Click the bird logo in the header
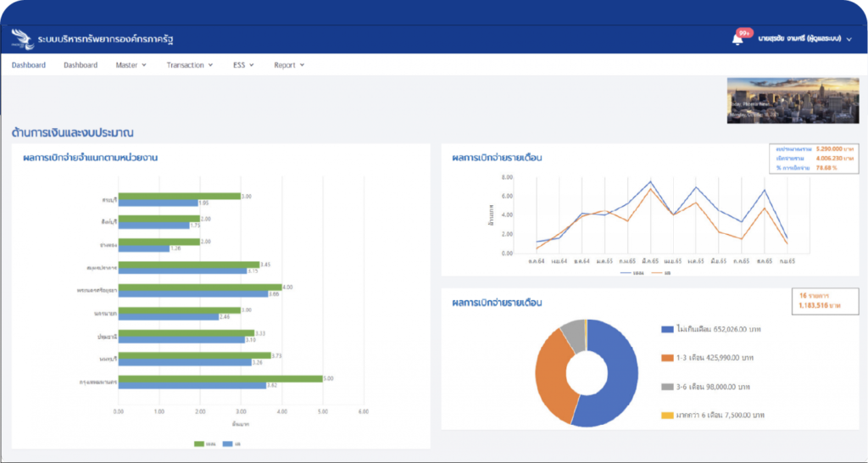 pos(23,39)
